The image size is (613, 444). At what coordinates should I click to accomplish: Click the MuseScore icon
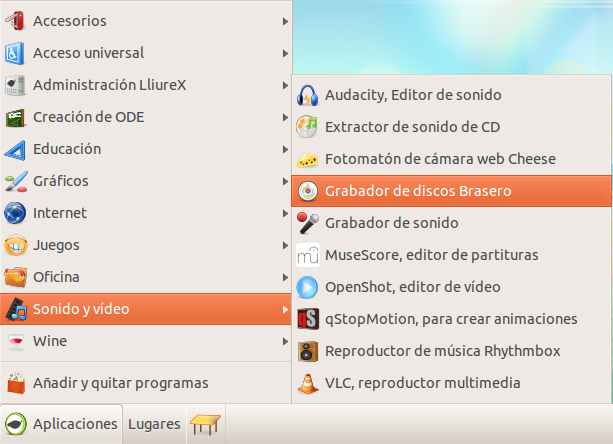(x=308, y=255)
